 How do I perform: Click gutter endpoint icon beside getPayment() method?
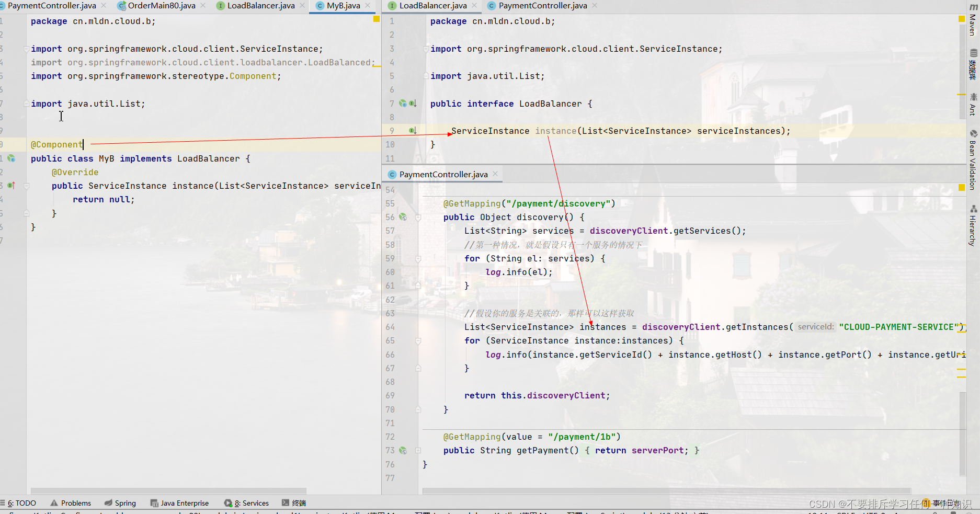pyautogui.click(x=403, y=450)
